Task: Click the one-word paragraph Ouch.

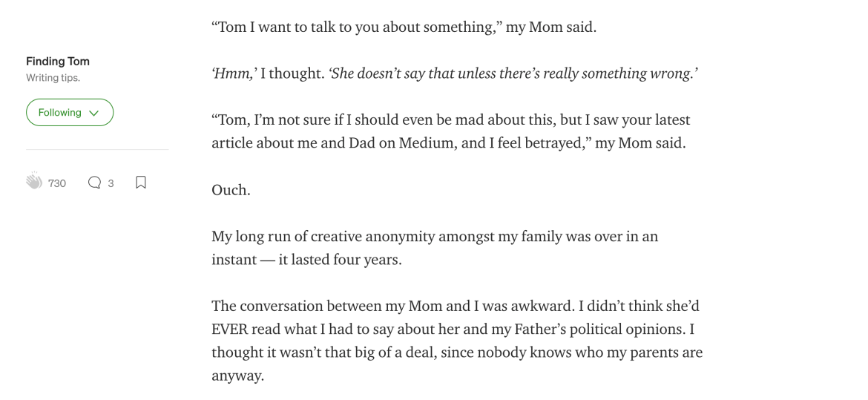Action: click(231, 190)
